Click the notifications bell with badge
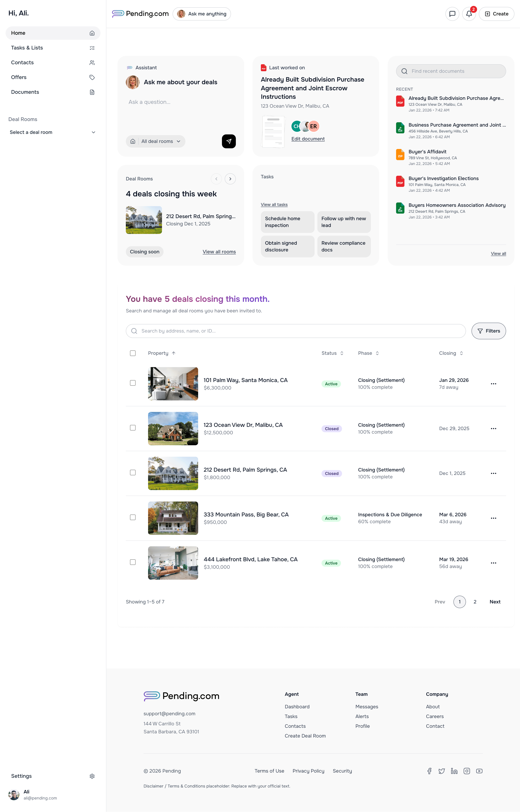This screenshot has height=812, width=520. (469, 14)
